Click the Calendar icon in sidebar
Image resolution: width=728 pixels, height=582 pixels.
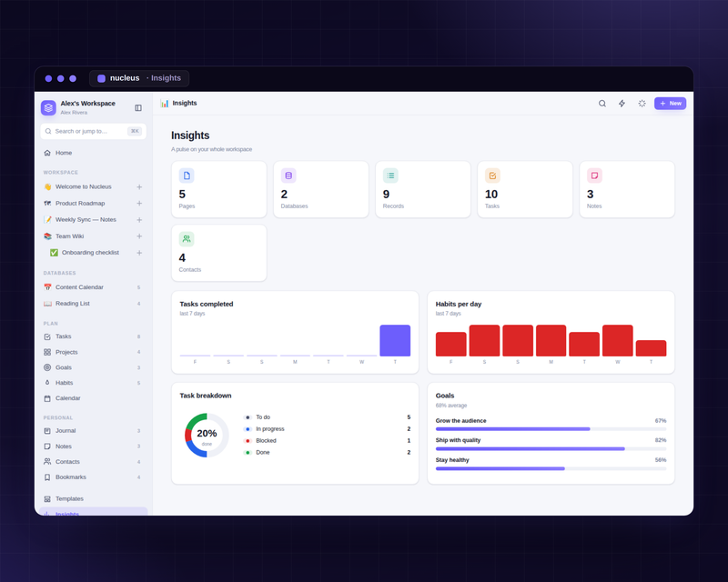click(x=47, y=398)
